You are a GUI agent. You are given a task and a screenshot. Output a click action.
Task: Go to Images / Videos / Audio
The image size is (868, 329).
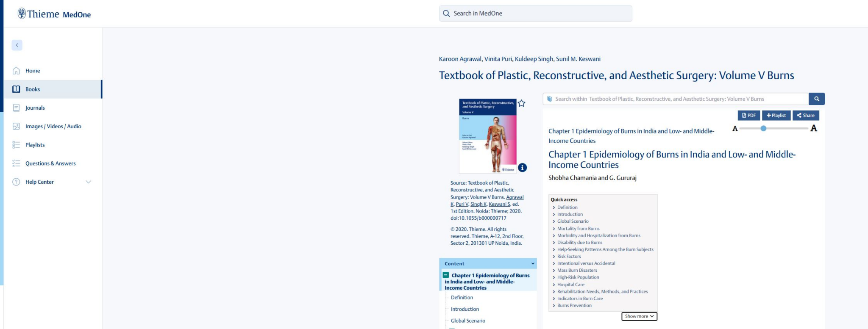point(53,127)
